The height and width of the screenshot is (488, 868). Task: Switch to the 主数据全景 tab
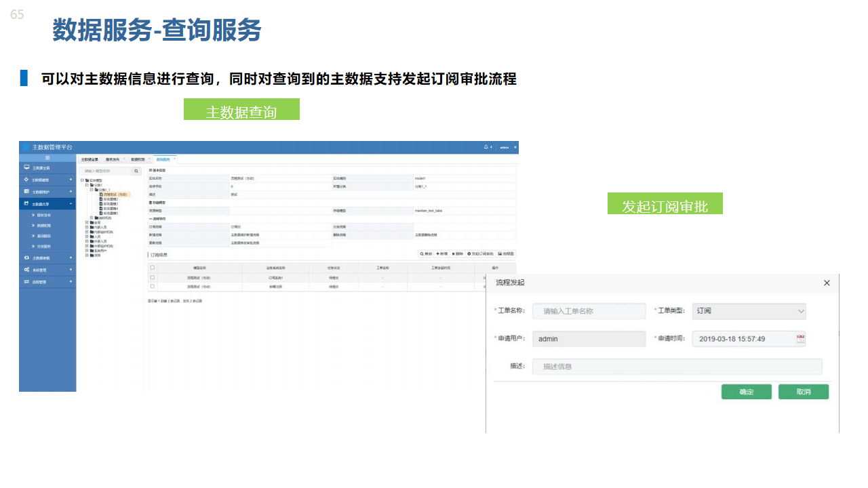point(90,159)
